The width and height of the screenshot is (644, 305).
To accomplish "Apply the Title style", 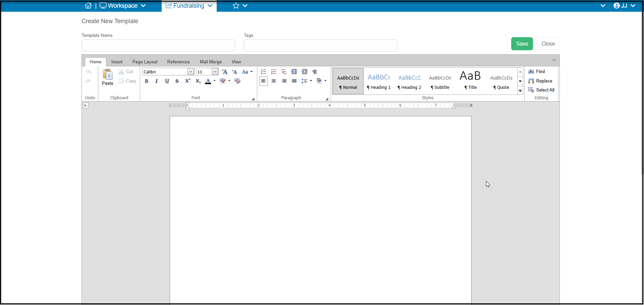I will point(470,81).
